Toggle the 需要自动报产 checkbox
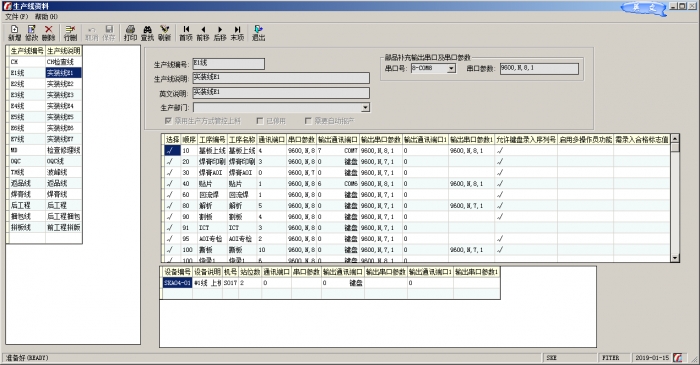This screenshot has width=700, height=365. [x=308, y=120]
